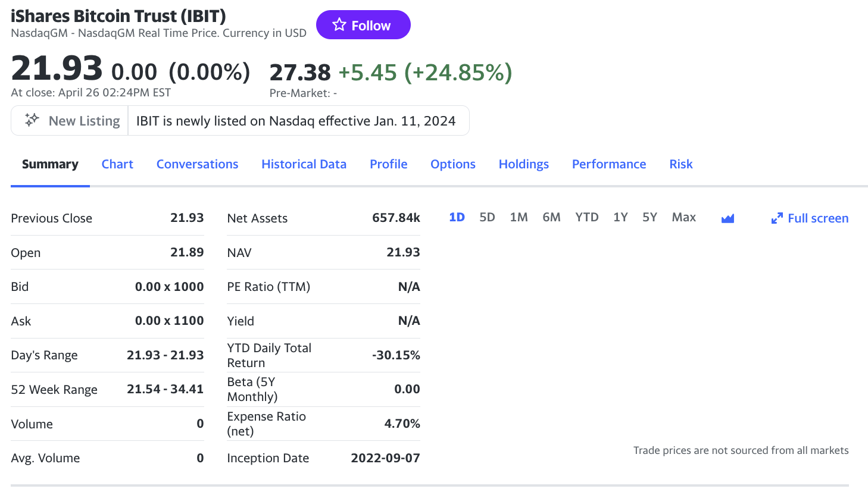Click the 52 Week Range value 21.54 - 34.41
Screen dimensions: 868x495
(x=166, y=389)
